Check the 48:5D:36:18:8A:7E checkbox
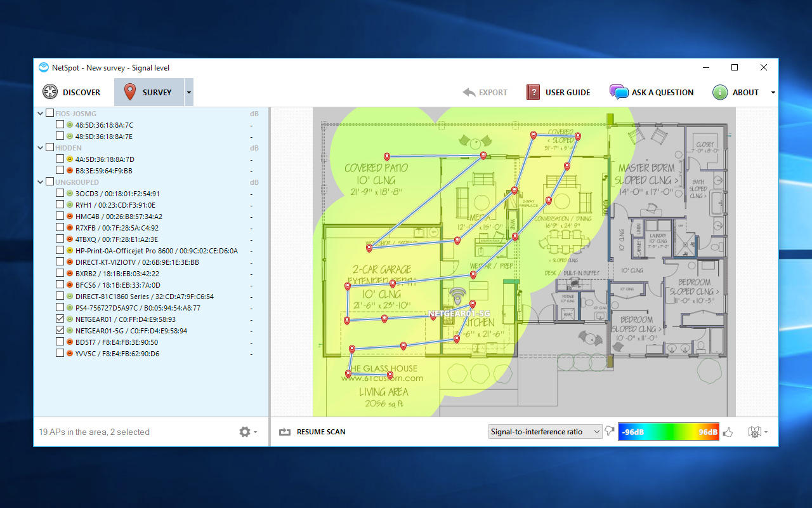This screenshot has height=508, width=812. tap(60, 136)
